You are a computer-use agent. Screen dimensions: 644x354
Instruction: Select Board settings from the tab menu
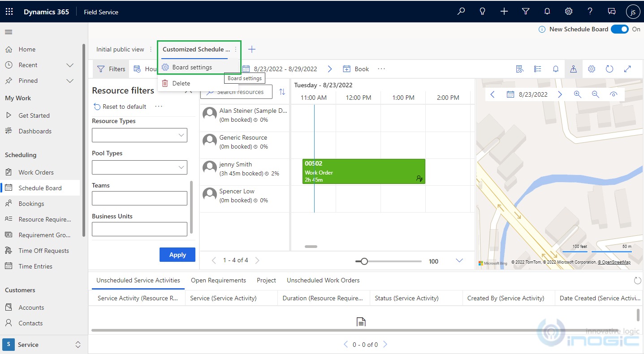(192, 67)
